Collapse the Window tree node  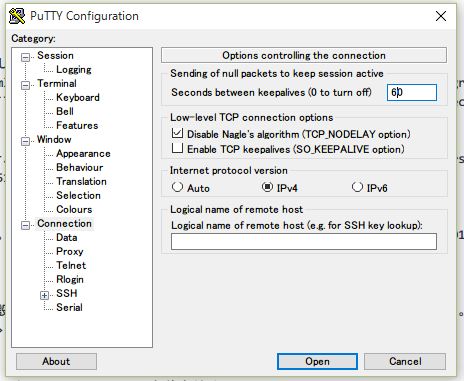pyautogui.click(x=25, y=141)
